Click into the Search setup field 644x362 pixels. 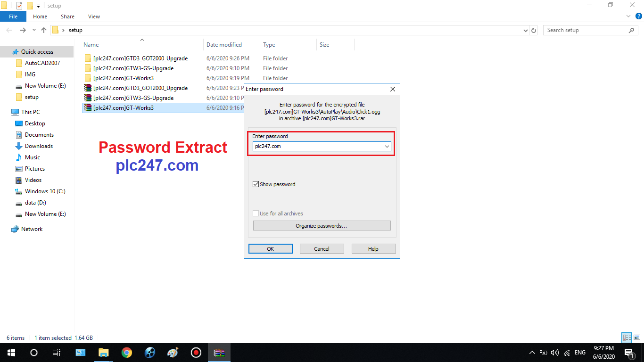click(x=586, y=30)
